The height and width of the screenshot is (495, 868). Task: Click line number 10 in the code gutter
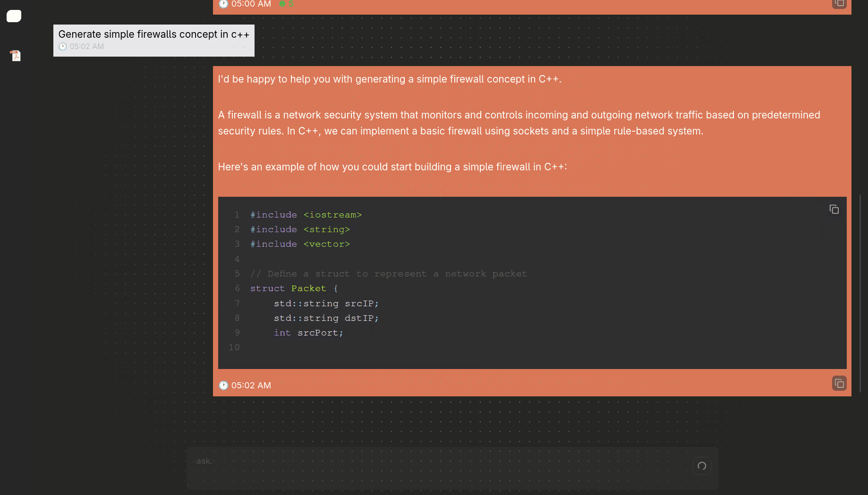point(234,347)
